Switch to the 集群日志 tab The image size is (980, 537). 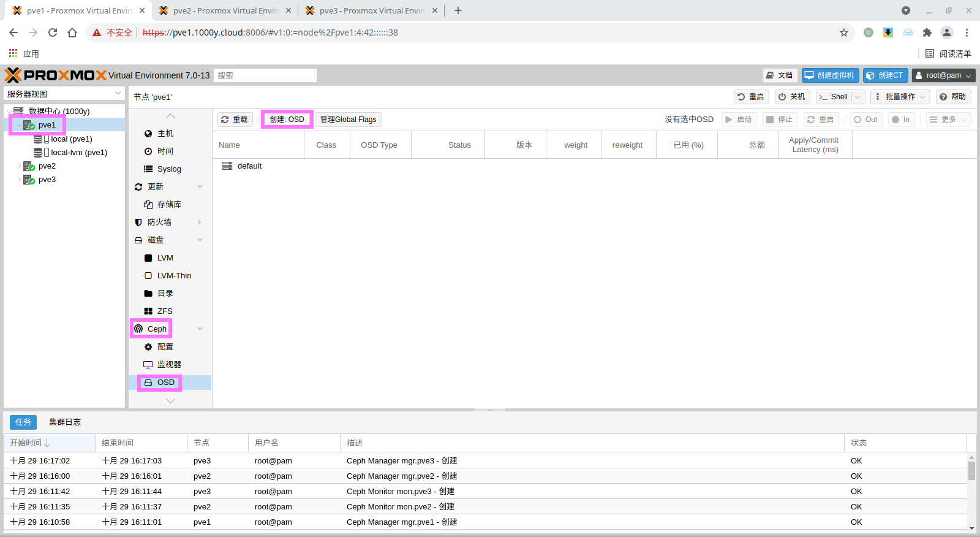click(65, 422)
